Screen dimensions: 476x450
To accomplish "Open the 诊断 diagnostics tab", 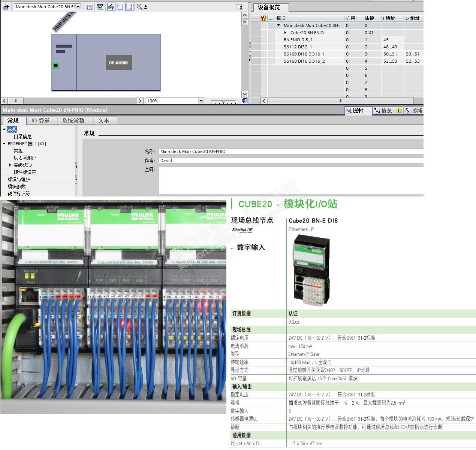I will point(414,111).
